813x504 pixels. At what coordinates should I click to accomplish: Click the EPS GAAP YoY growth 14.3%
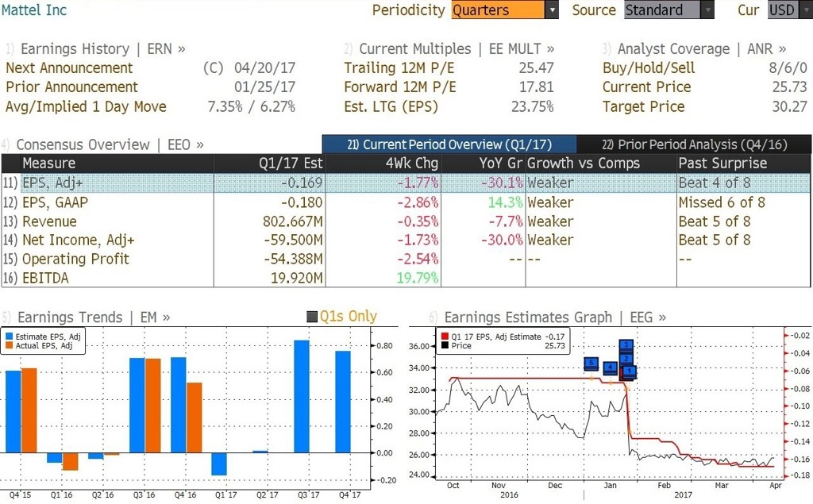point(505,202)
